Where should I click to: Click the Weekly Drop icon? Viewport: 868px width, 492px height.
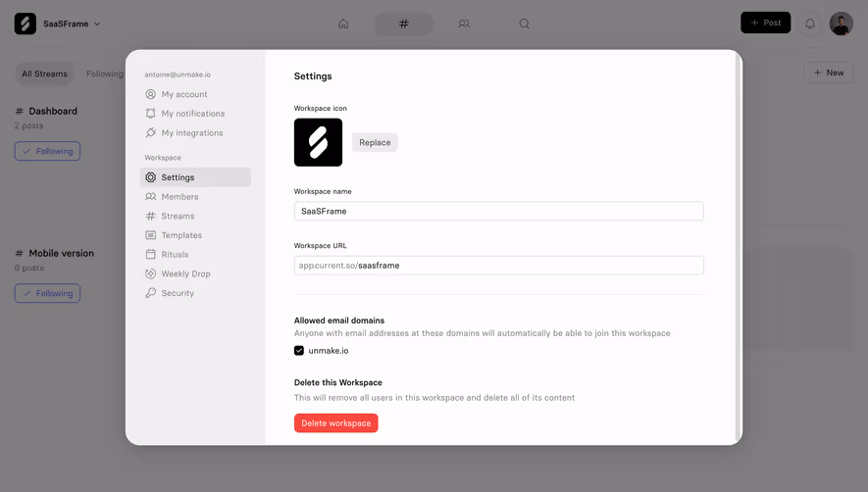(151, 274)
